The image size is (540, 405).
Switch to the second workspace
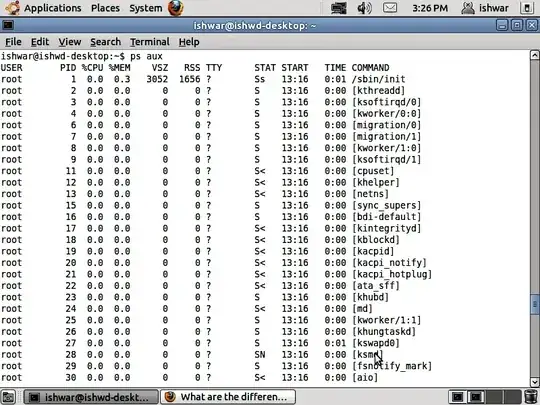point(476,397)
